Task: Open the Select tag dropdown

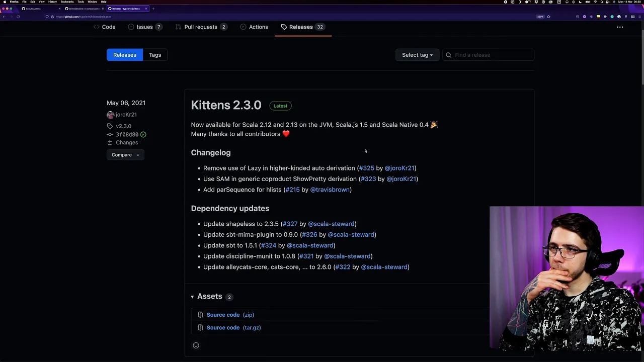Action: [417, 55]
